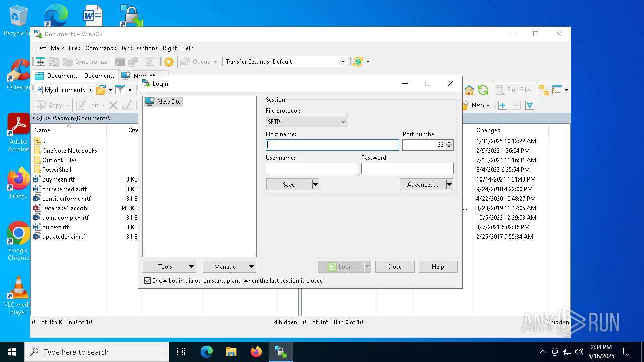Click the Close button in Login dialog
The height and width of the screenshot is (362, 644).
(x=394, y=267)
